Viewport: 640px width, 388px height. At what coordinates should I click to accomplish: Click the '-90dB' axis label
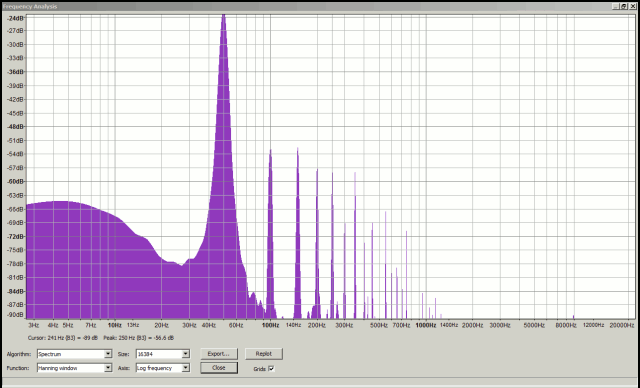(x=16, y=315)
